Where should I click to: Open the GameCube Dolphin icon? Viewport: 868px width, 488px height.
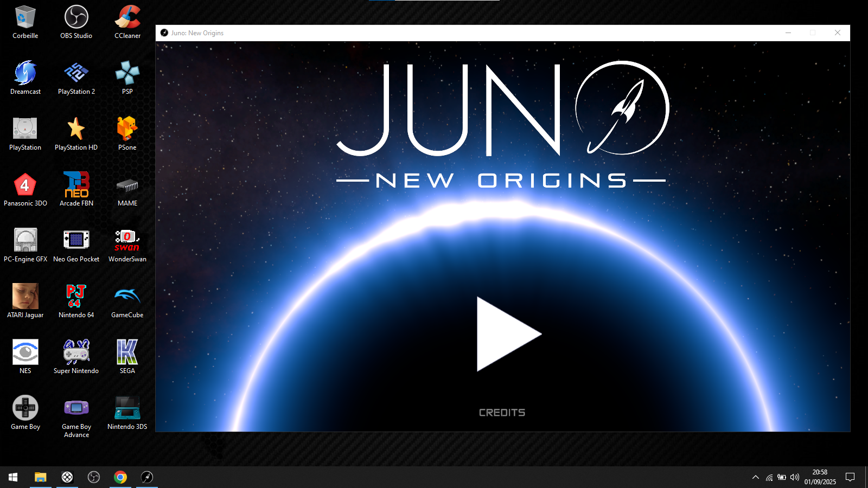(x=127, y=301)
